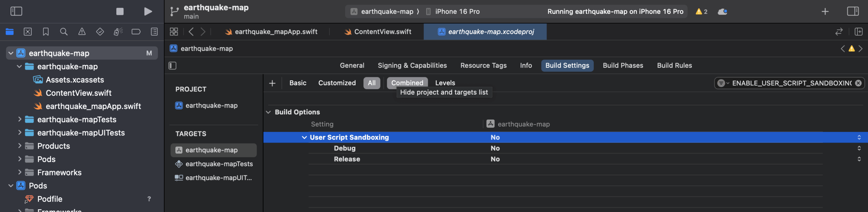The height and width of the screenshot is (212, 868).
Task: Open the source control branch icon
Action: tap(174, 12)
